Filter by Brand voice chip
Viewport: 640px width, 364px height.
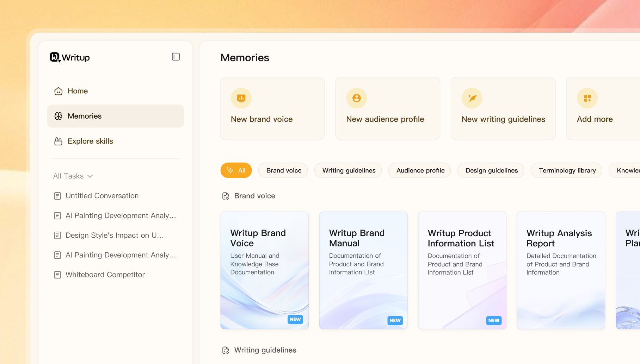click(283, 170)
